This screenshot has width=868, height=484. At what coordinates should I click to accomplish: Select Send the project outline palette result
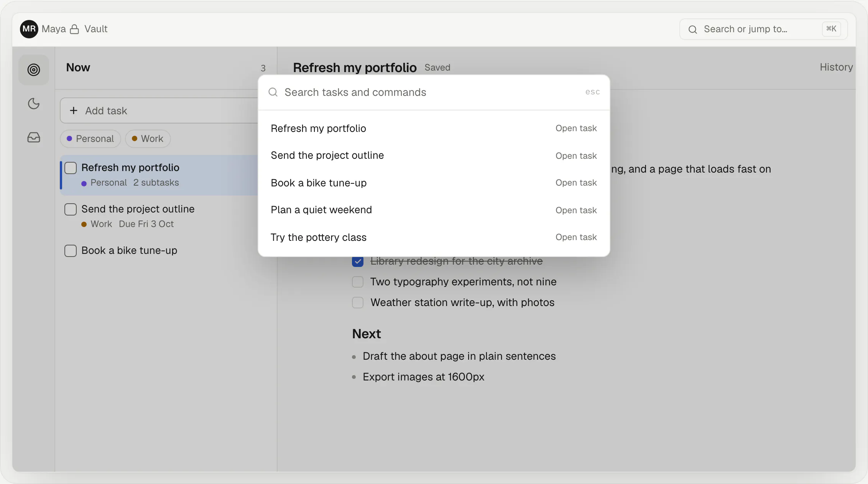[434, 155]
